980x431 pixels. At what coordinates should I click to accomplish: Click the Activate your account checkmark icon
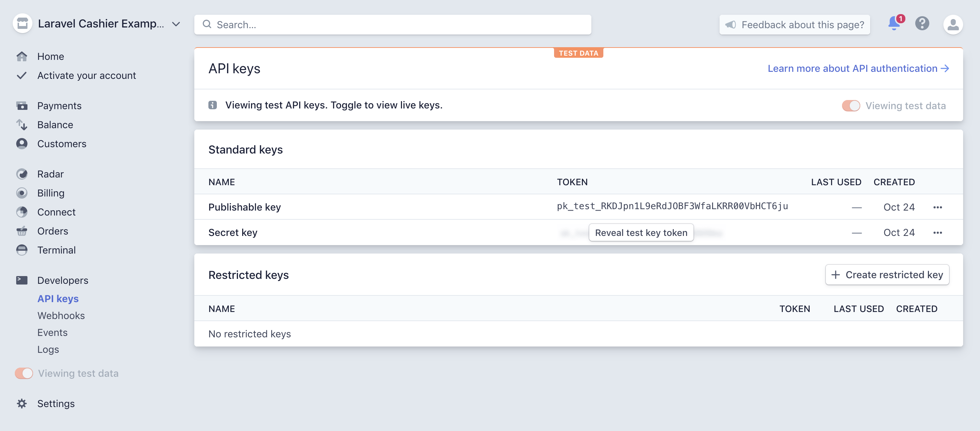click(x=22, y=75)
